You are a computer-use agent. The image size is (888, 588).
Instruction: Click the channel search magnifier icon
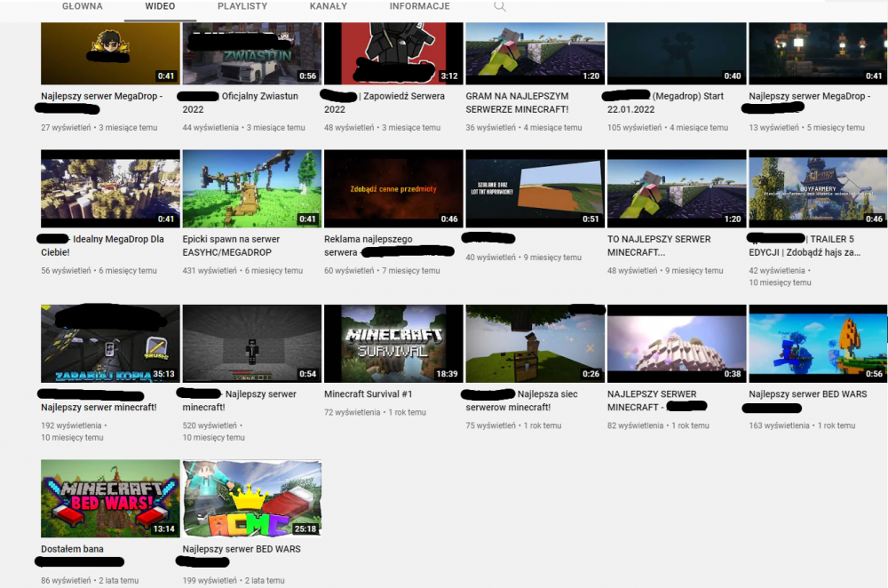(x=500, y=7)
